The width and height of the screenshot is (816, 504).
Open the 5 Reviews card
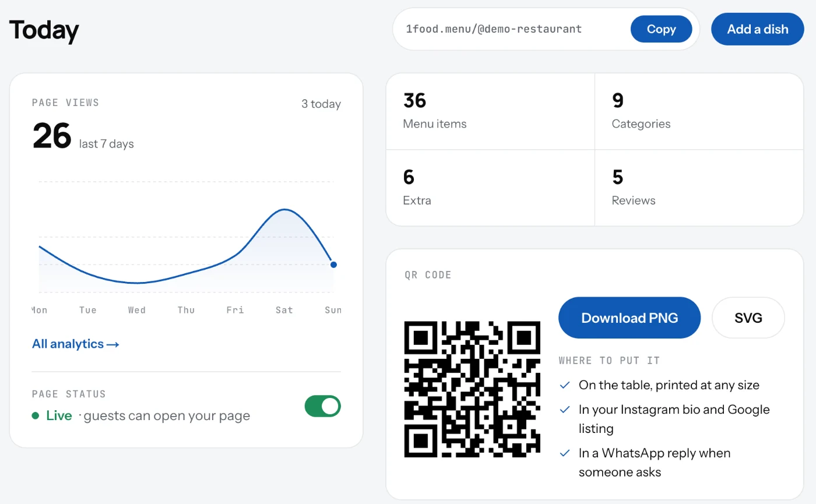pyautogui.click(x=699, y=188)
